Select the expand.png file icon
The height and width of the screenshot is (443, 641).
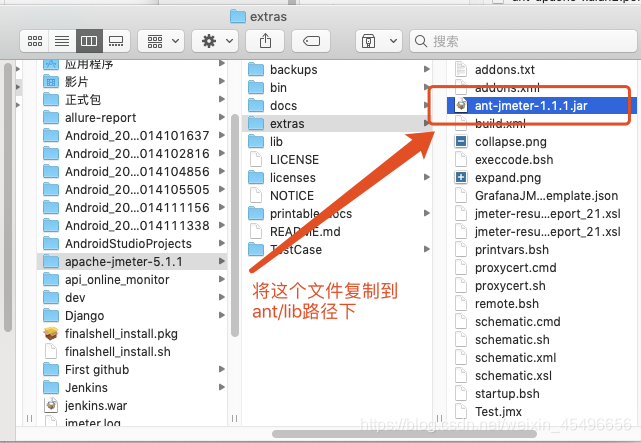pyautogui.click(x=461, y=177)
